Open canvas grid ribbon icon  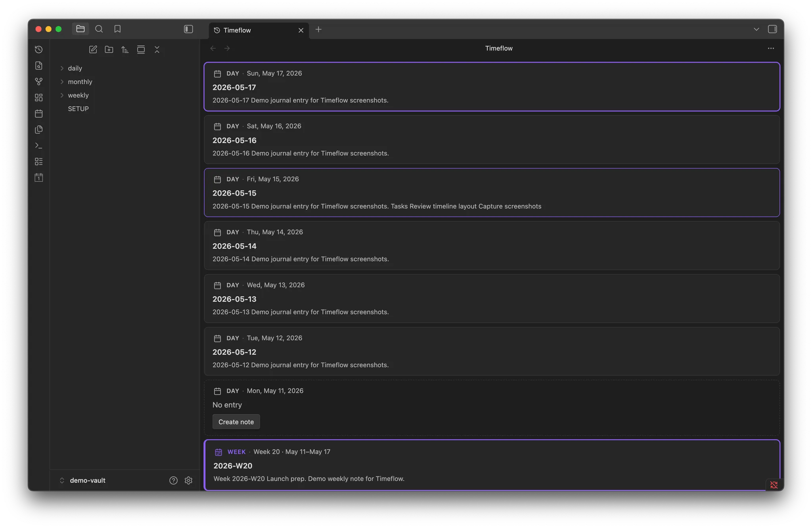(39, 98)
